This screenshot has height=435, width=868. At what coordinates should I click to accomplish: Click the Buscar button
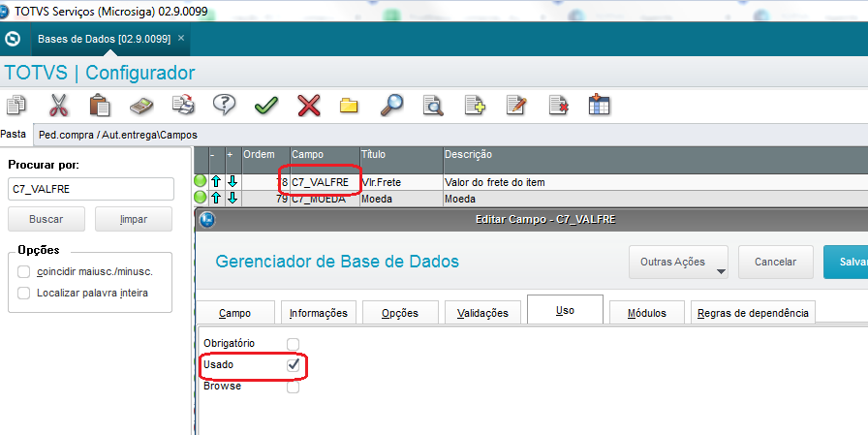pos(46,219)
